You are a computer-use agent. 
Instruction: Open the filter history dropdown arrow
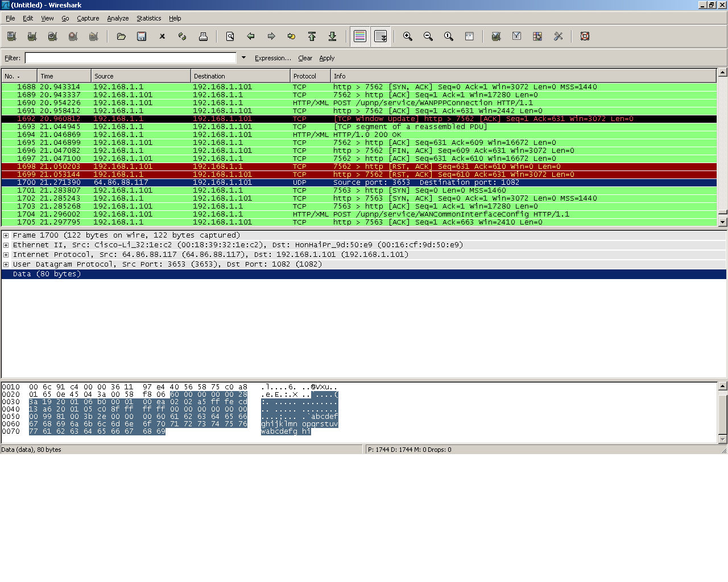243,57
